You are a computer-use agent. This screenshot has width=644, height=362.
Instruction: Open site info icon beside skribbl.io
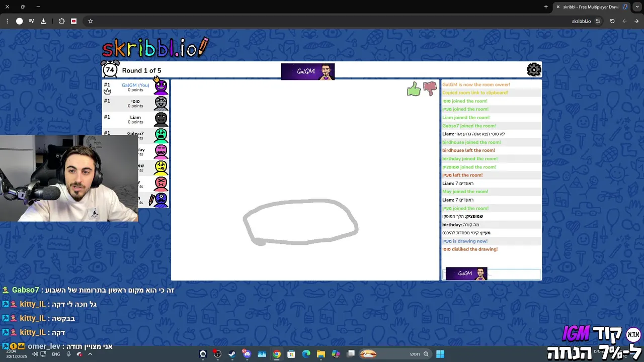click(598, 21)
